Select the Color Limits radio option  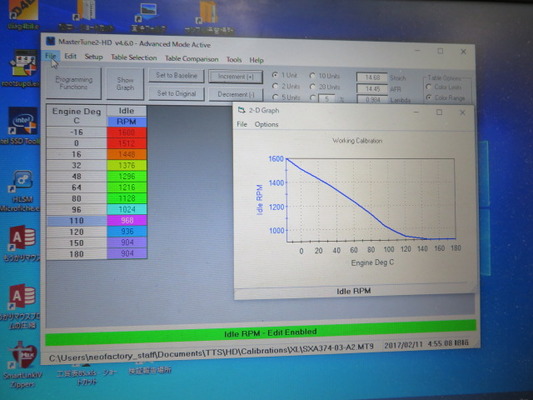pyautogui.click(x=429, y=87)
